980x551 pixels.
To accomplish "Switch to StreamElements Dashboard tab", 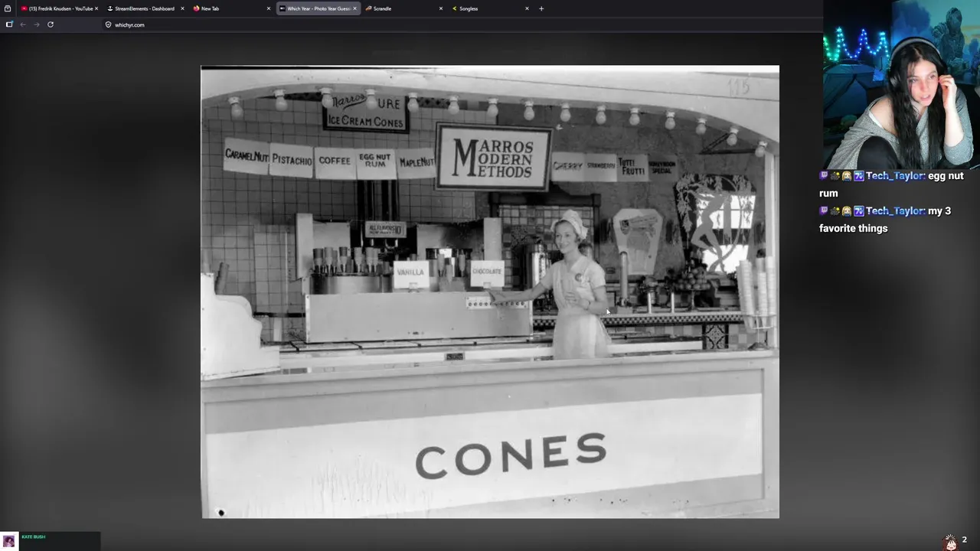I will click(144, 8).
